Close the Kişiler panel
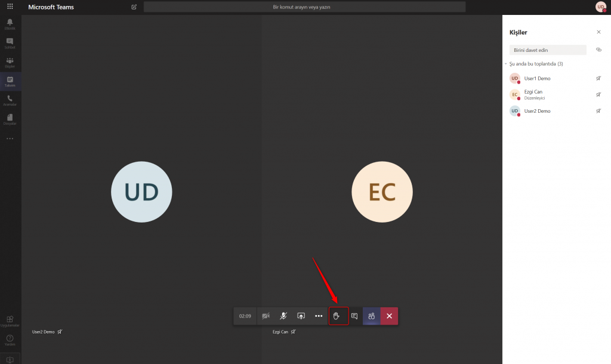Screen dimensions: 611x364 (x=598, y=32)
